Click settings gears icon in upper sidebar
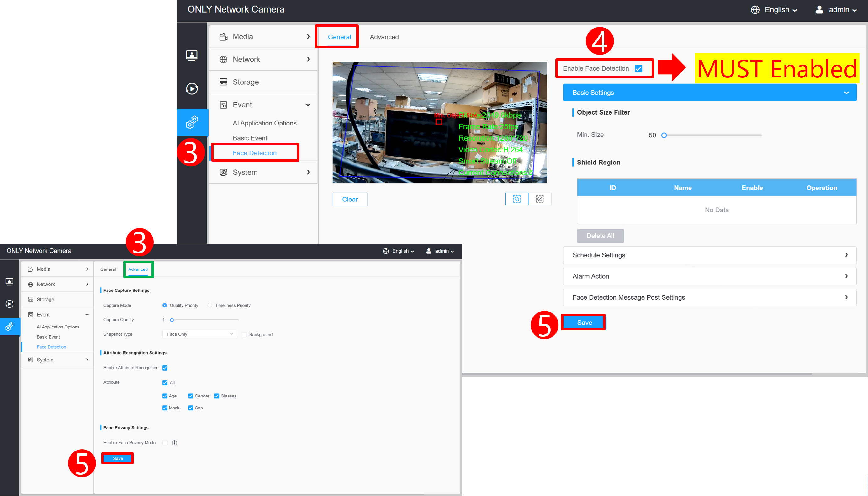The width and height of the screenshot is (868, 496). pyautogui.click(x=192, y=122)
